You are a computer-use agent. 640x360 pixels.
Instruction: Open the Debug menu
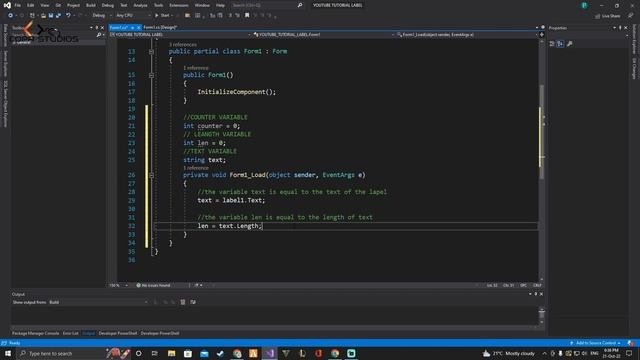click(108, 5)
